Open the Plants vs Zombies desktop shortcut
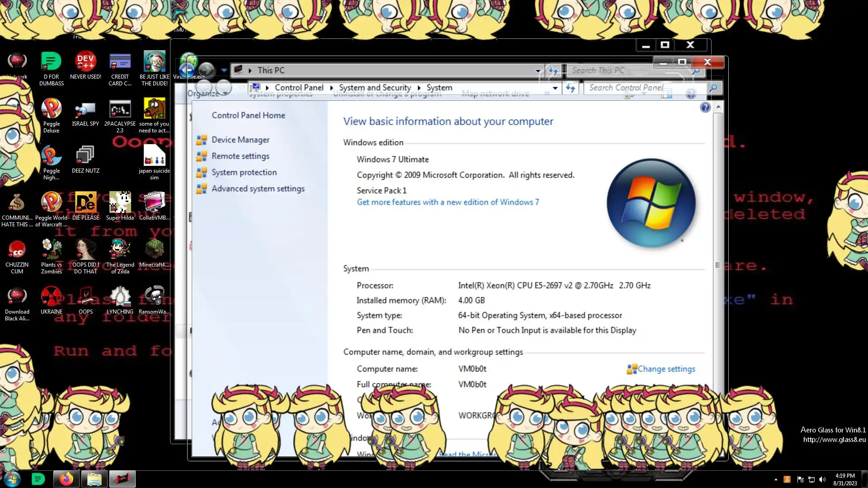 pyautogui.click(x=52, y=250)
